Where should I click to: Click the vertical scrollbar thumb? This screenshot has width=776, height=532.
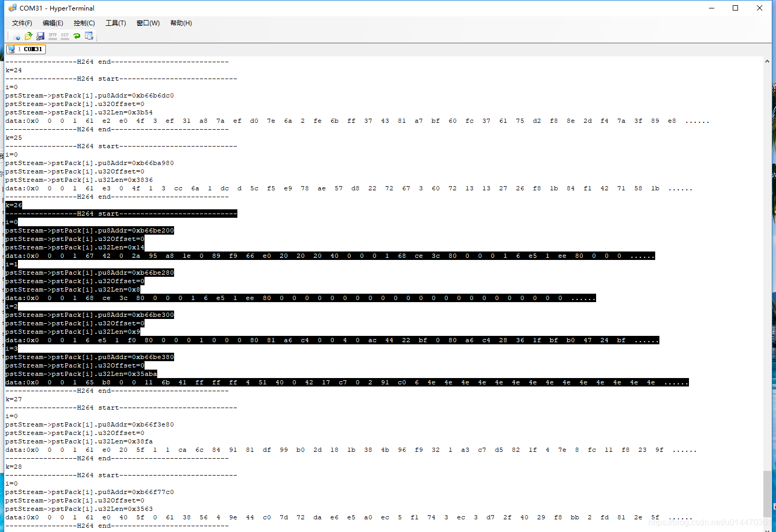coord(767,494)
